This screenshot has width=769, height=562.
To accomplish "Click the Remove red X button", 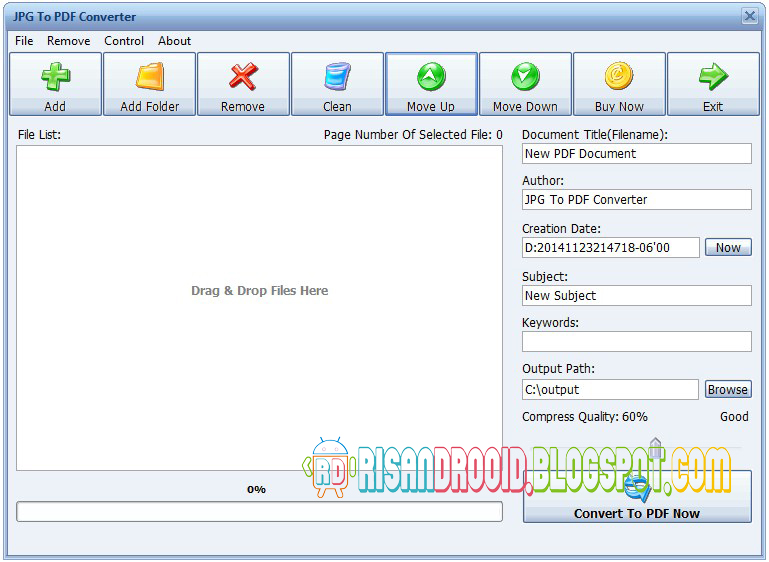I will (x=243, y=84).
